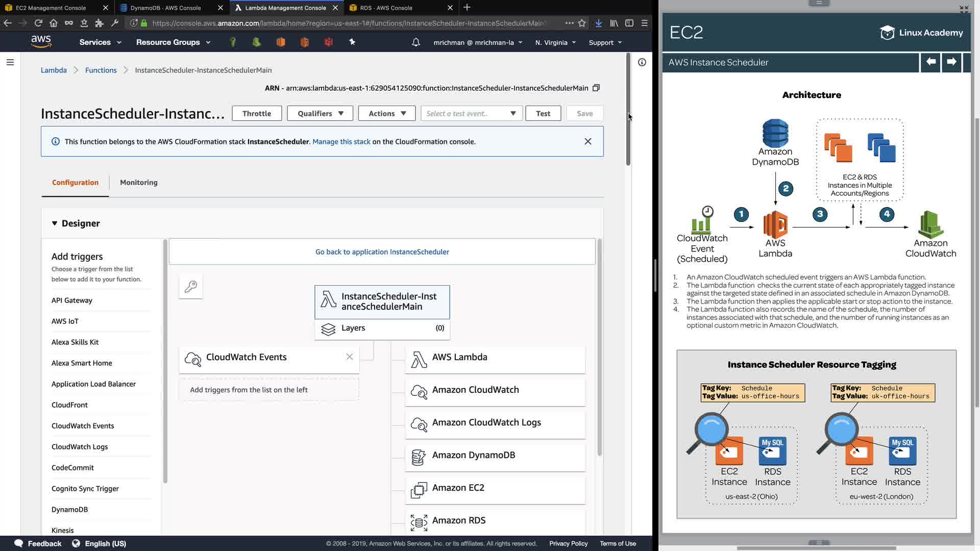
Task: Go to previous slide with left arrow
Action: point(930,62)
